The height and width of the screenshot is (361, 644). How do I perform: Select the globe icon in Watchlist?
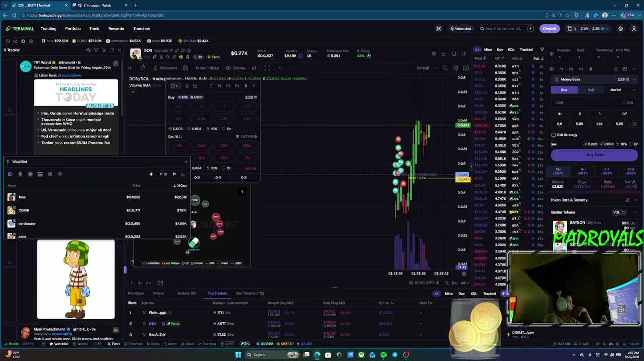10,174
